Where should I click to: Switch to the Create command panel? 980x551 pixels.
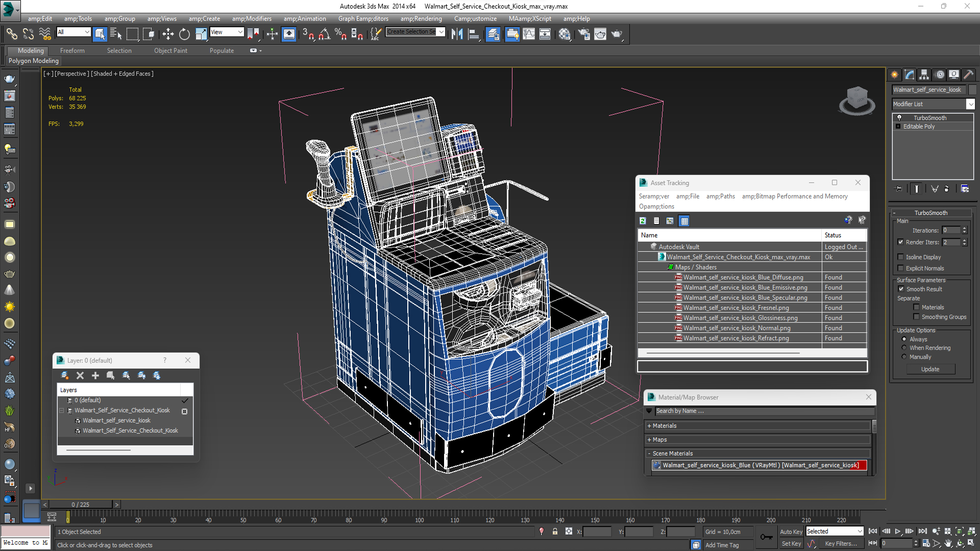point(895,74)
